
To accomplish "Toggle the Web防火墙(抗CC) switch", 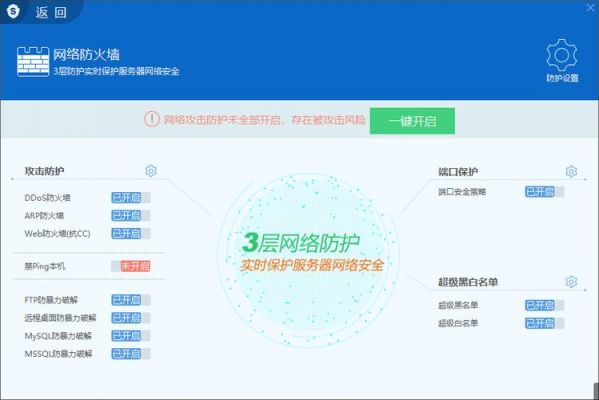I will pyautogui.click(x=131, y=233).
